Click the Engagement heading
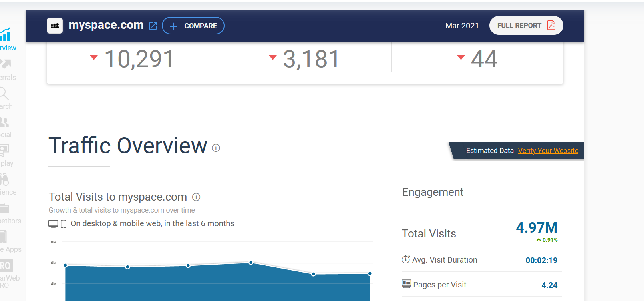Image resolution: width=644 pixels, height=301 pixels. click(x=433, y=192)
